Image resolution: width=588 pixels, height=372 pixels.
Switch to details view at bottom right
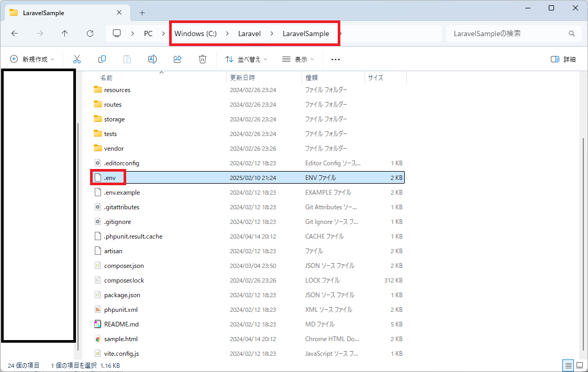tap(569, 365)
